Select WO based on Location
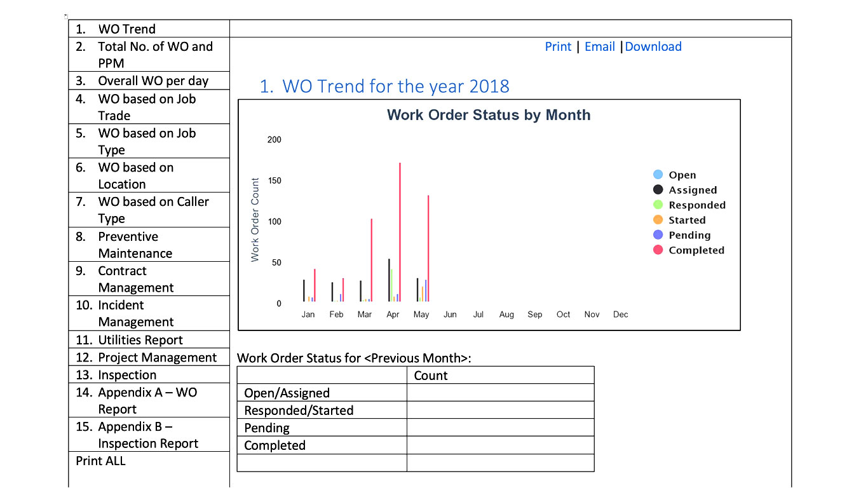This screenshot has height=488, width=868. pos(135,175)
